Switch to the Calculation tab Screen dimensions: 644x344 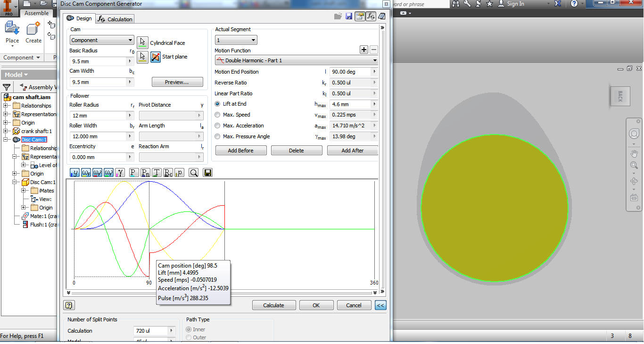(x=115, y=19)
